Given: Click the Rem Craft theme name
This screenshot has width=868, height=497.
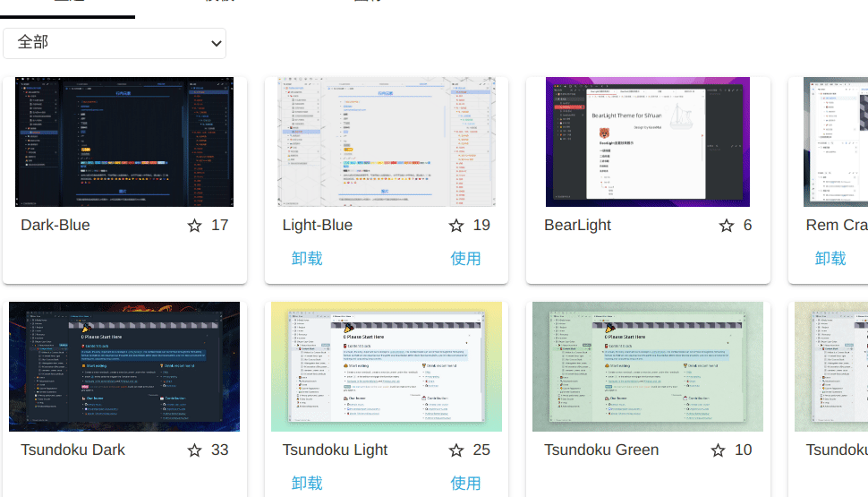Looking at the screenshot, I should tap(837, 225).
